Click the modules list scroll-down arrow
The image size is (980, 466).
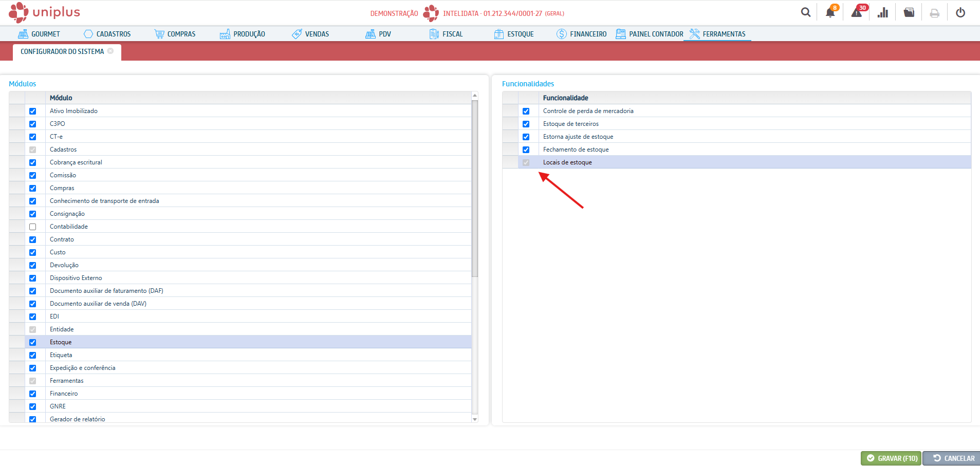[475, 419]
